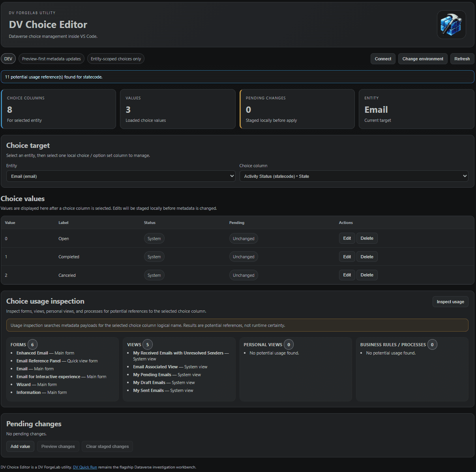Edit the Completed choice value
The image size is (476, 472).
[347, 257]
